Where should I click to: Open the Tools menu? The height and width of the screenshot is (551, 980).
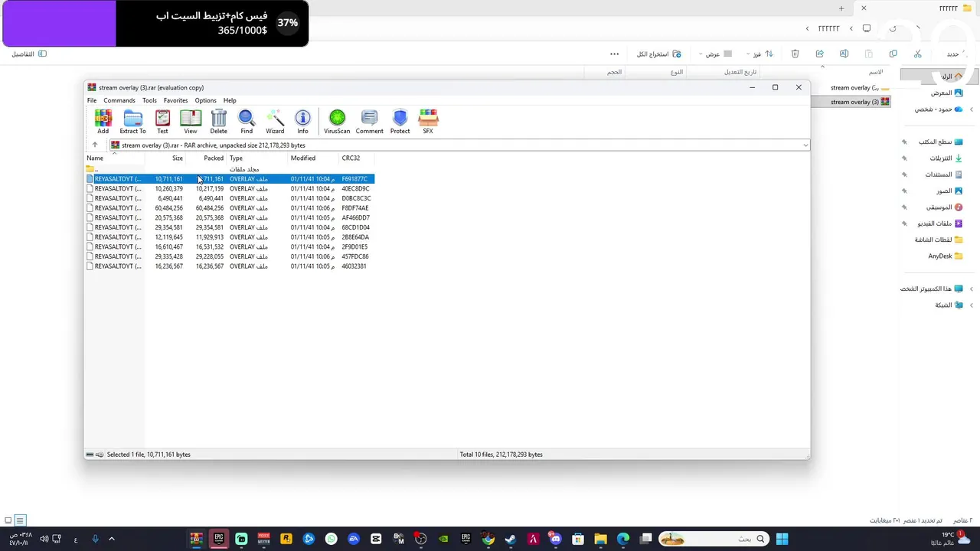click(149, 100)
